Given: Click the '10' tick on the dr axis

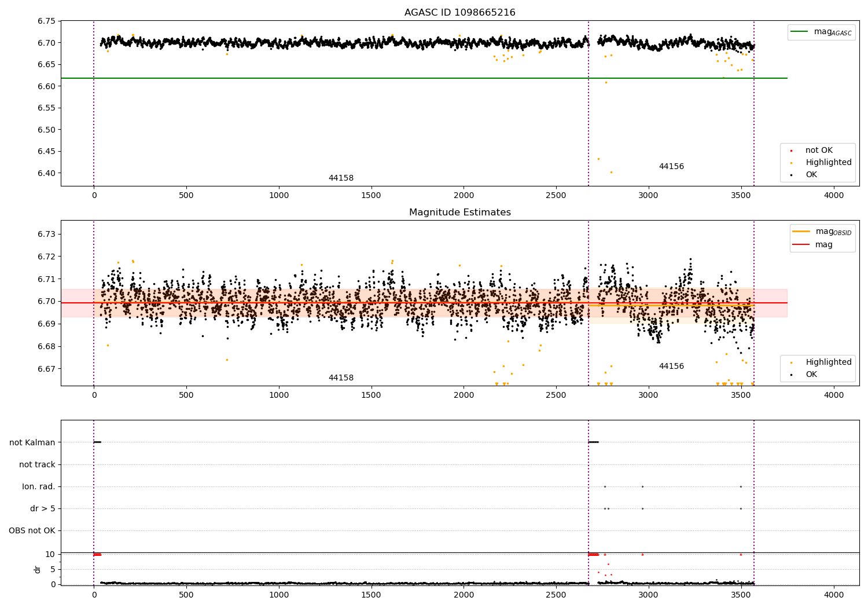Looking at the screenshot, I should (50, 554).
